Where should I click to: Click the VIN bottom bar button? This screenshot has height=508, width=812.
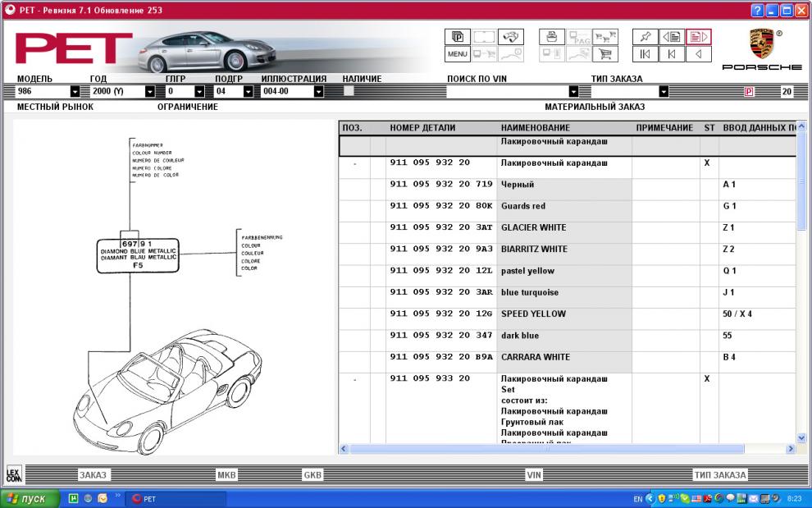[x=534, y=475]
